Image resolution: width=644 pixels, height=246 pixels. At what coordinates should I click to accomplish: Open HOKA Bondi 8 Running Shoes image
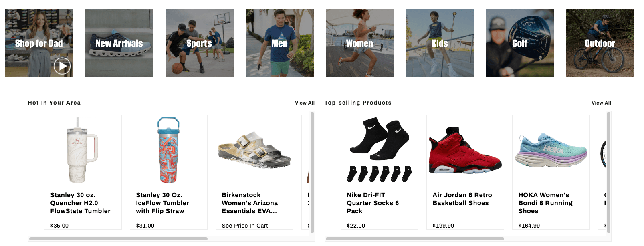(551, 150)
